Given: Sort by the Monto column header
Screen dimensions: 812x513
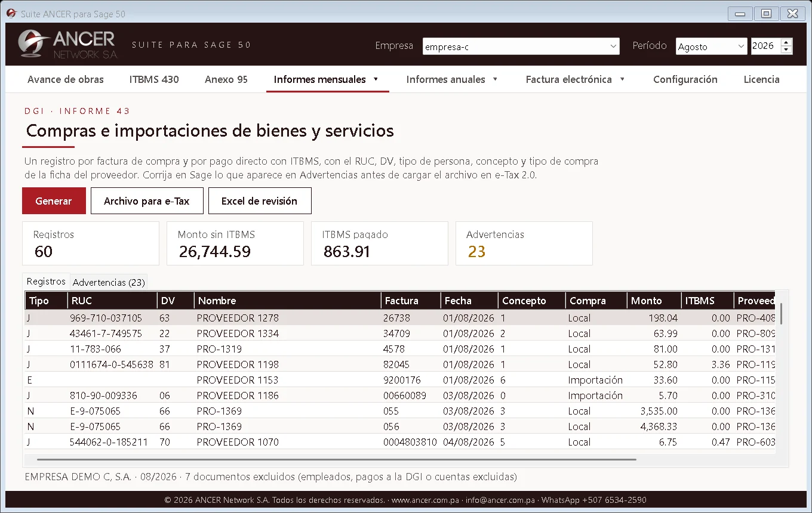Looking at the screenshot, I should coord(654,301).
